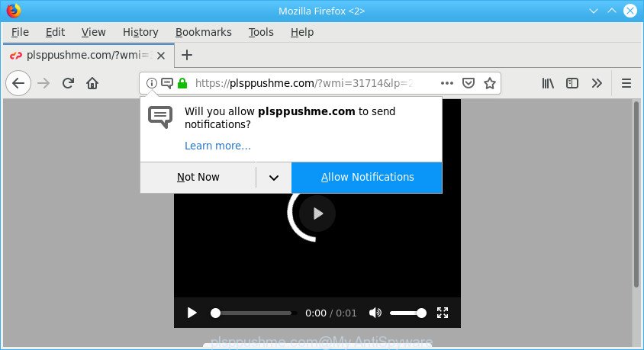Click the forward navigation arrow
The width and height of the screenshot is (644, 350).
coord(43,83)
